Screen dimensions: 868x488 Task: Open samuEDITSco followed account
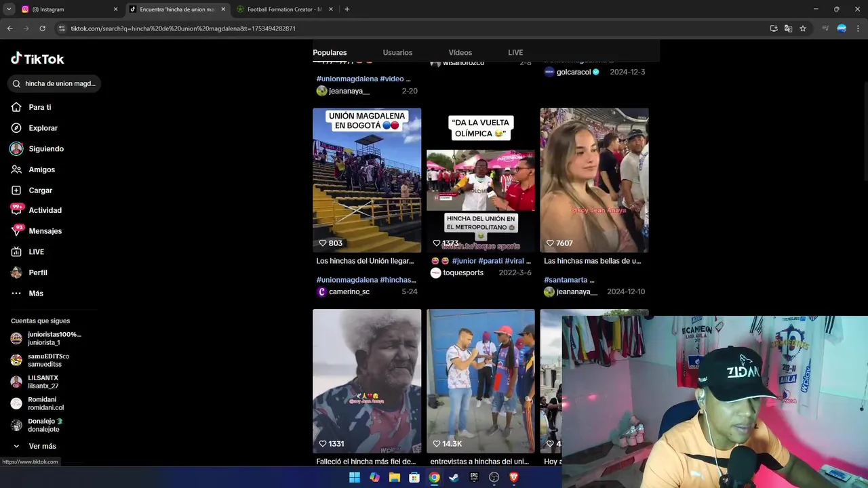[x=41, y=360]
